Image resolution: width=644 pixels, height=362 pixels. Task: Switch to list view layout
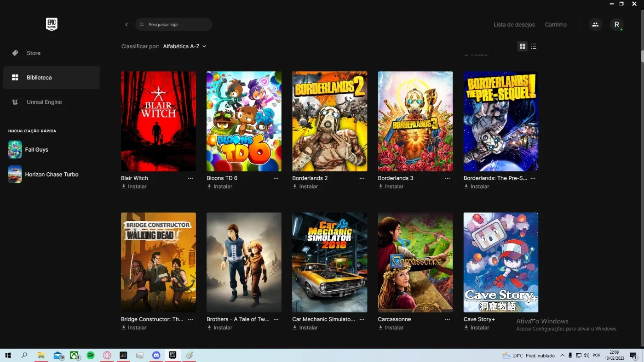pos(534,46)
